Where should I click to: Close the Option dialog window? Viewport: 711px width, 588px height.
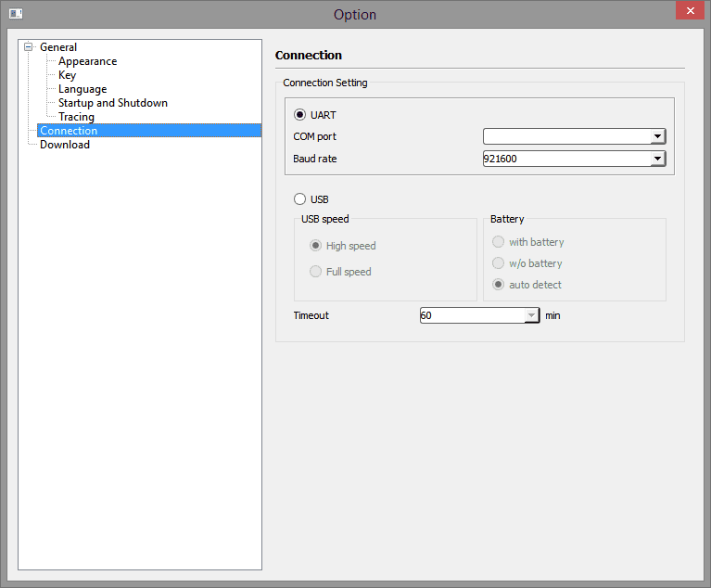(688, 11)
